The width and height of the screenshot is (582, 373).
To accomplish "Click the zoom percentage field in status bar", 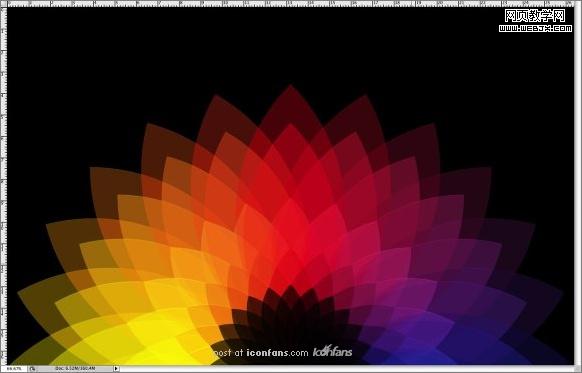I will pos(14,369).
